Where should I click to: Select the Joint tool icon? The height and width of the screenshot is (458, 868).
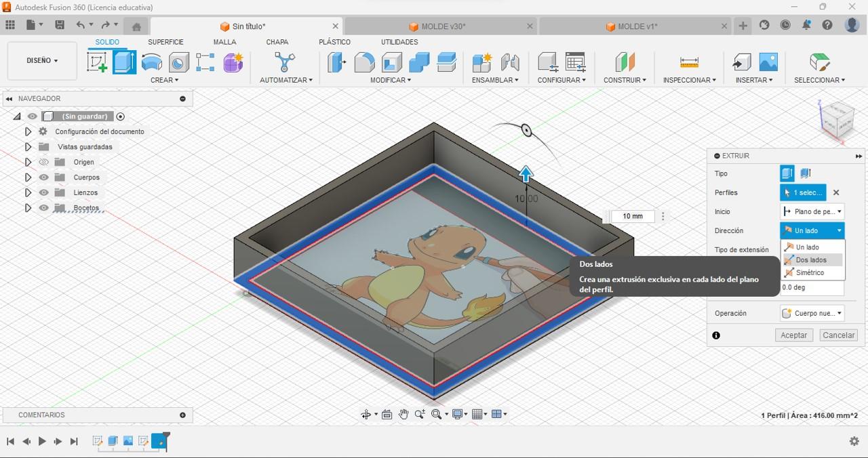[509, 62]
